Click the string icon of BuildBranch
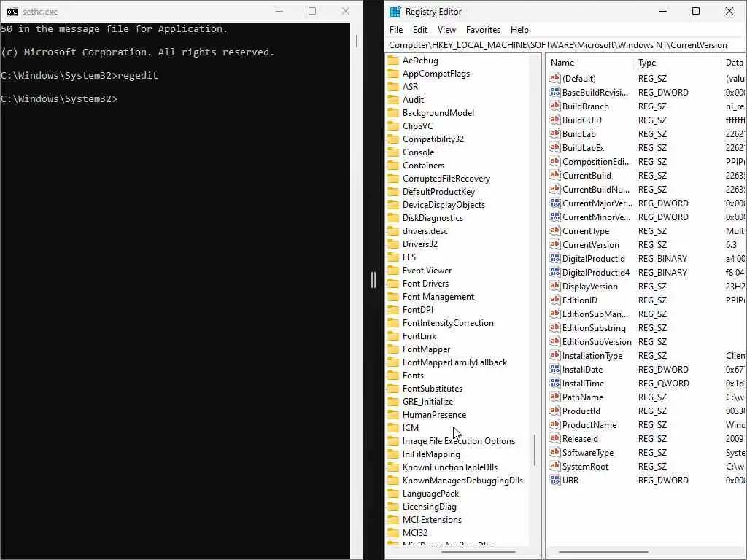This screenshot has height=560, width=747. pos(555,106)
